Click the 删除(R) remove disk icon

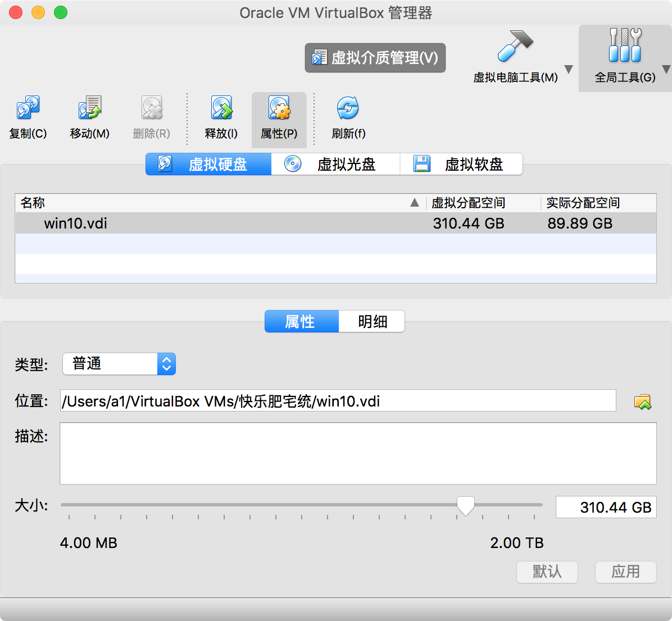point(152,108)
